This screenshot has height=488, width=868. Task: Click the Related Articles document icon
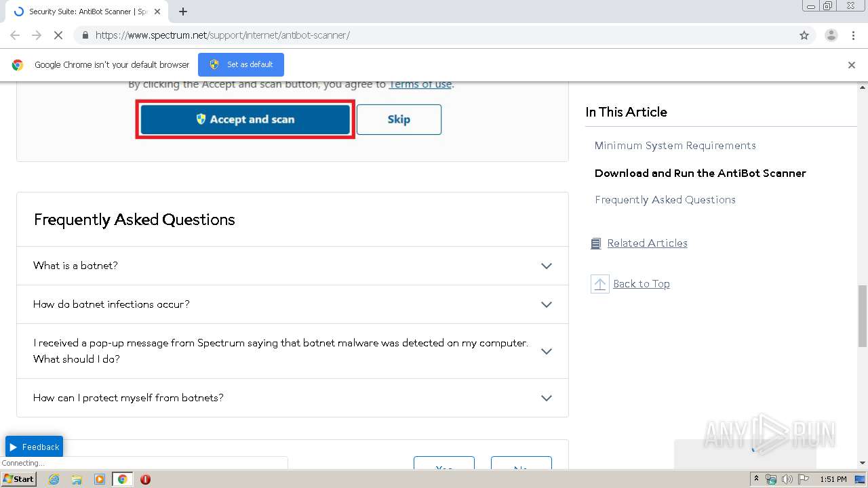[x=596, y=243]
